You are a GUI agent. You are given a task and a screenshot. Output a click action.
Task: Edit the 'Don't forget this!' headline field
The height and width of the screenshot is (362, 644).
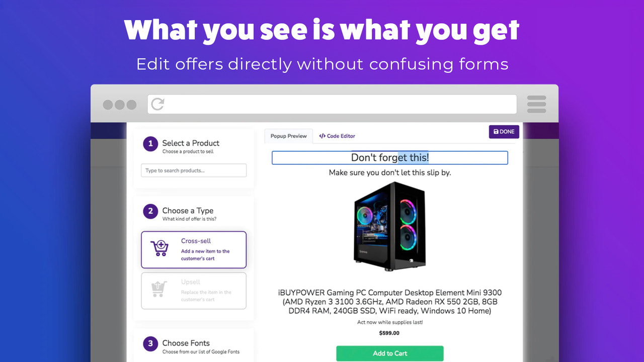coord(390,158)
